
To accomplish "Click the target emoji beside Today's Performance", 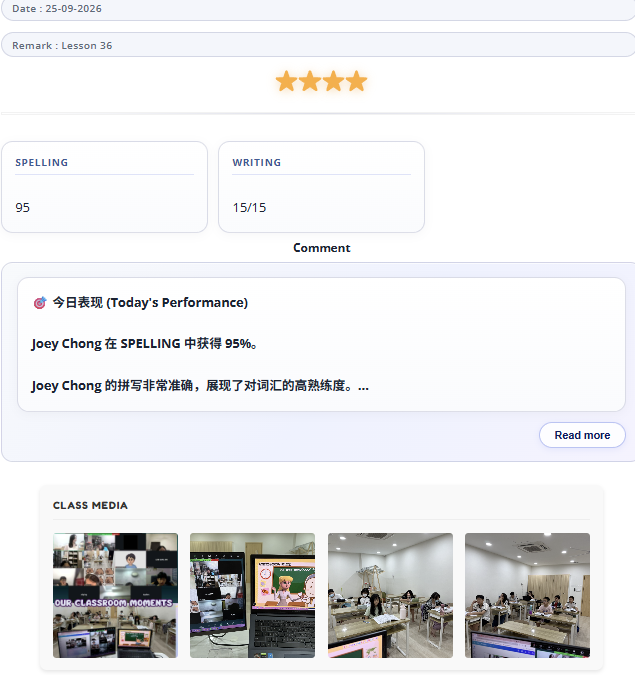I will [40, 303].
